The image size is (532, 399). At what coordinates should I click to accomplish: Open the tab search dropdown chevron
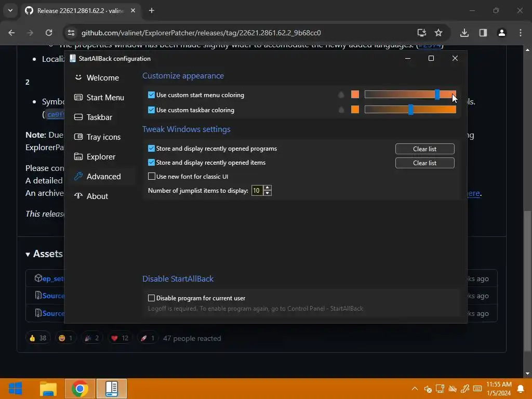point(10,10)
